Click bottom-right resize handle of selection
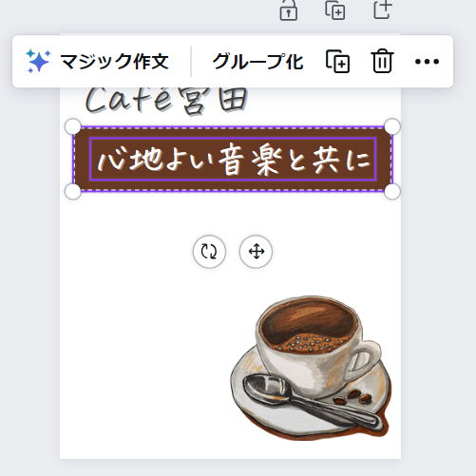 (x=392, y=192)
